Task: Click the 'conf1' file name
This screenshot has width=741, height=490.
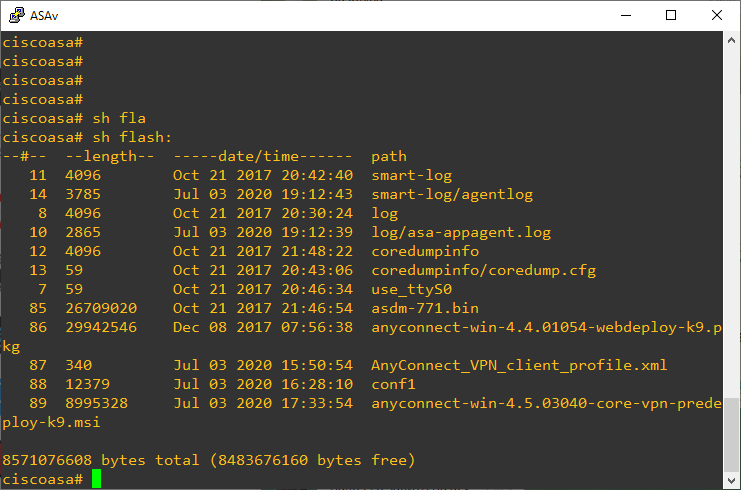Action: pyautogui.click(x=393, y=384)
